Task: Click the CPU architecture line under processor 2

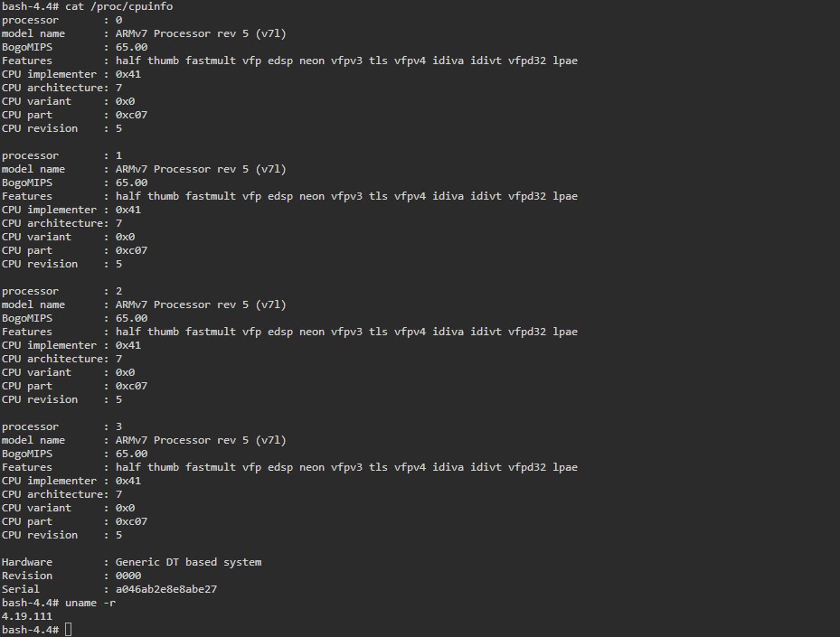Action: 61,359
